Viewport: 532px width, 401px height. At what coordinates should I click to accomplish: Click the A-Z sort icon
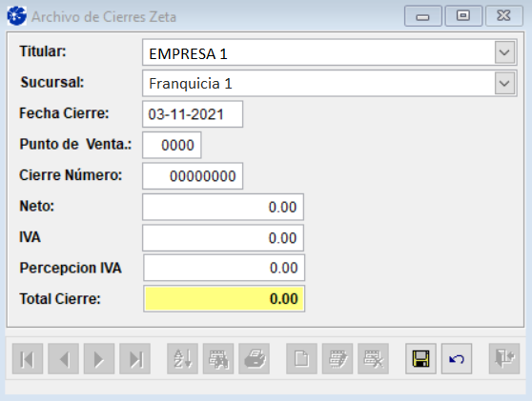(182, 359)
